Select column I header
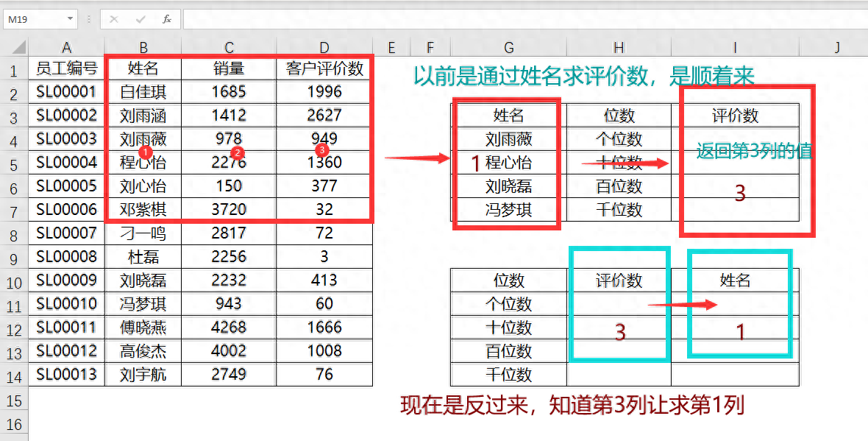The width and height of the screenshot is (868, 441). [x=735, y=48]
